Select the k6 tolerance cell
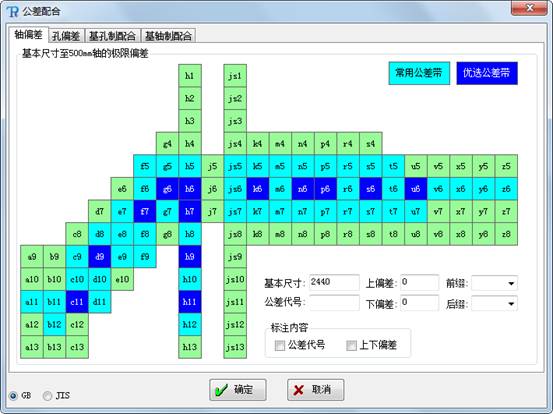The height and width of the screenshot is (414, 553). pyautogui.click(x=257, y=189)
